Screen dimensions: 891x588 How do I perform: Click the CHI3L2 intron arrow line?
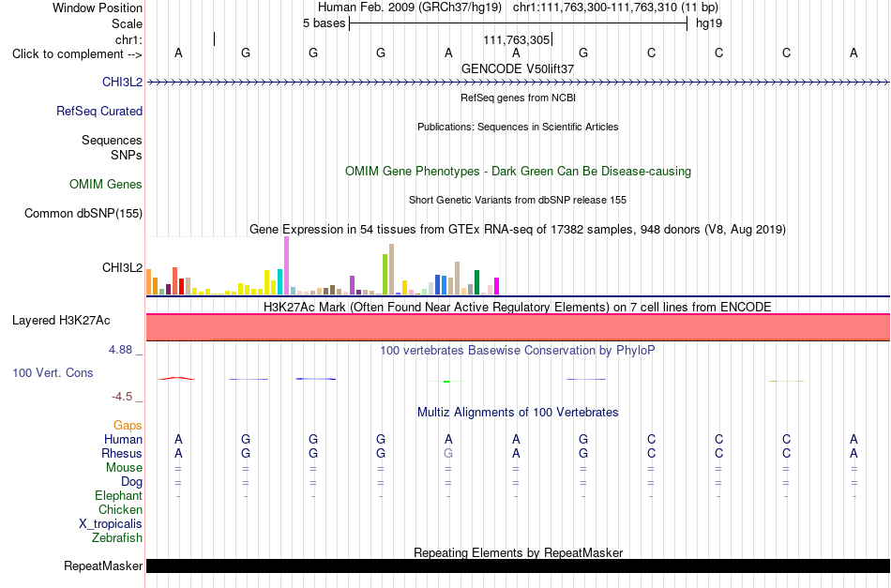pos(519,83)
